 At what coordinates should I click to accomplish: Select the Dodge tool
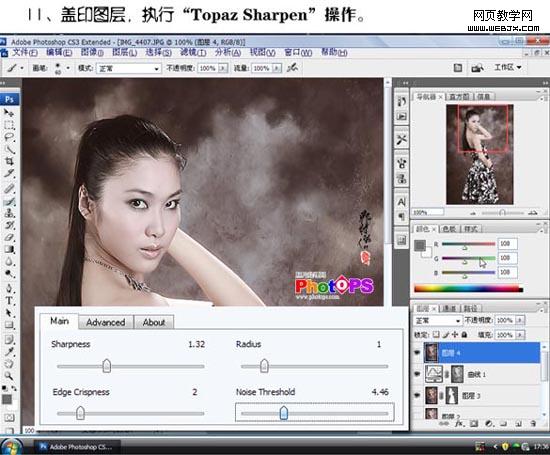tap(9, 274)
